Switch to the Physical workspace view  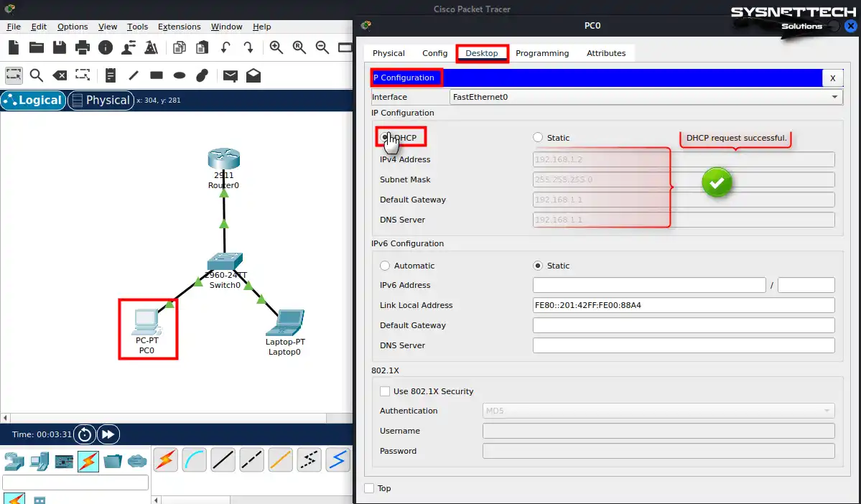[x=101, y=101]
